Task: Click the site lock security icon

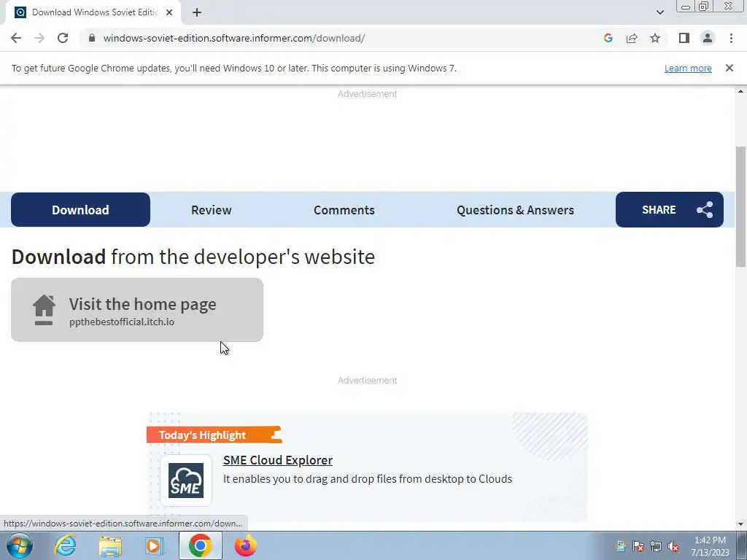Action: point(92,38)
